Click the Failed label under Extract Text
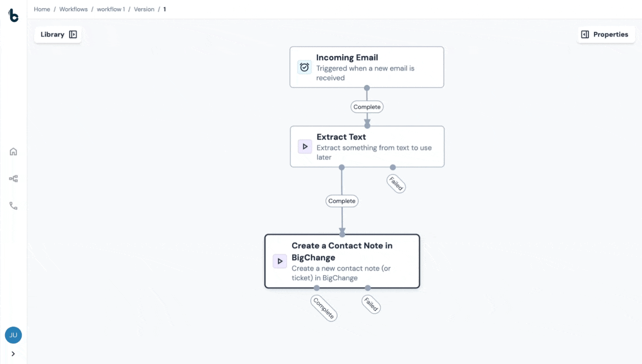642x364 pixels. 396,184
